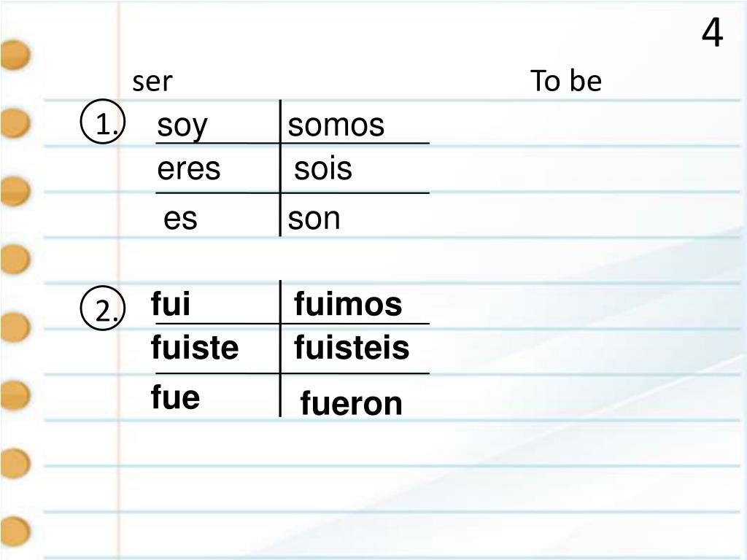Click the bold word 'fui'

pos(171,303)
